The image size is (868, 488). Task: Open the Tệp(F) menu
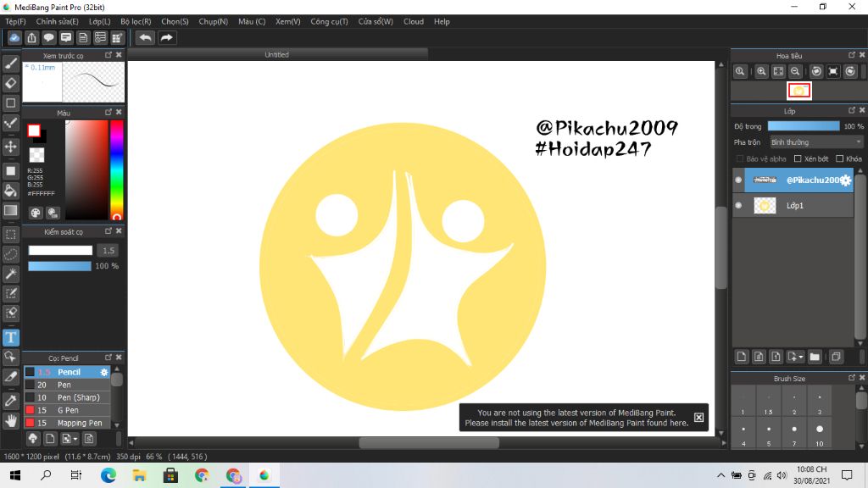tap(15, 21)
